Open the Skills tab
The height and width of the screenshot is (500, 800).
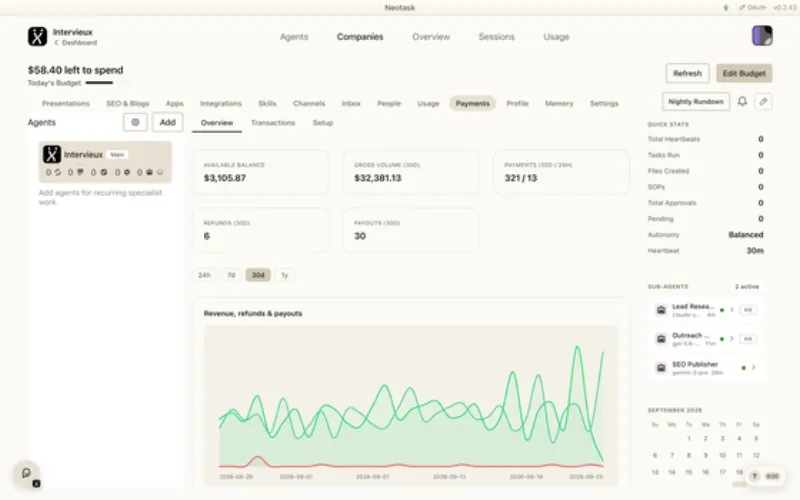point(267,104)
